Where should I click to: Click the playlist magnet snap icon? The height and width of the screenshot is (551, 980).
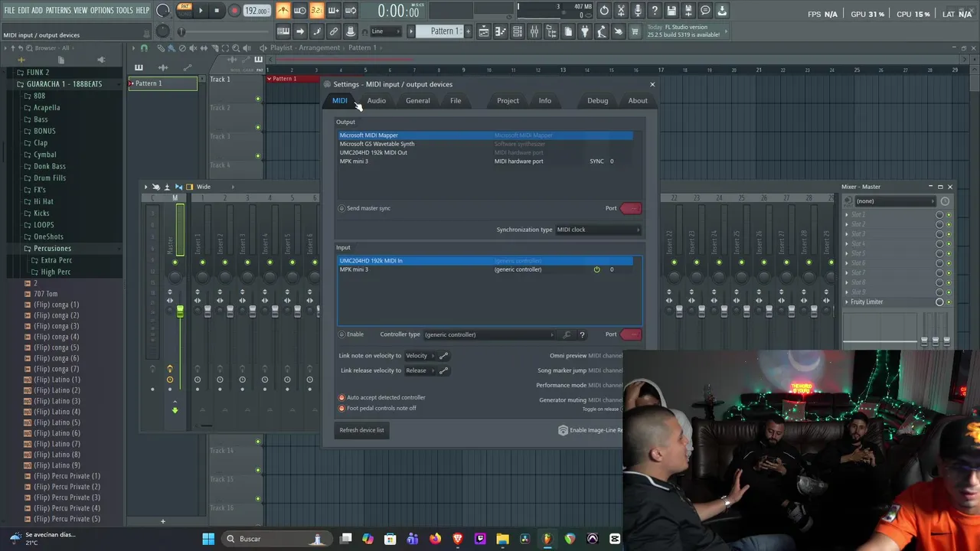click(x=144, y=47)
